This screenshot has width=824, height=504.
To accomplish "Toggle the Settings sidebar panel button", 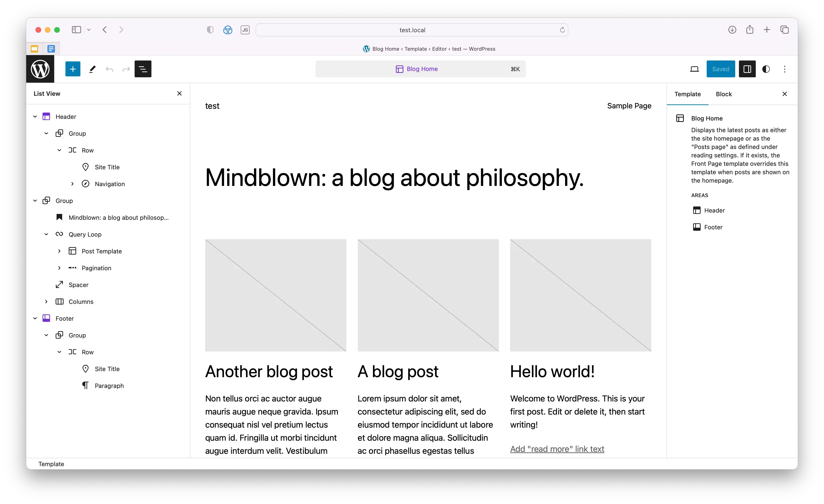I will [x=747, y=69].
